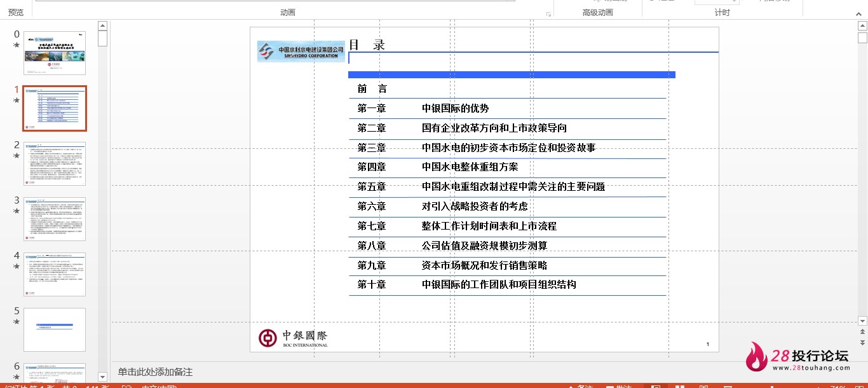Screen dimensions: 868x388
Task: Click the notes pane 单击此处添加备注
Action: [155, 372]
